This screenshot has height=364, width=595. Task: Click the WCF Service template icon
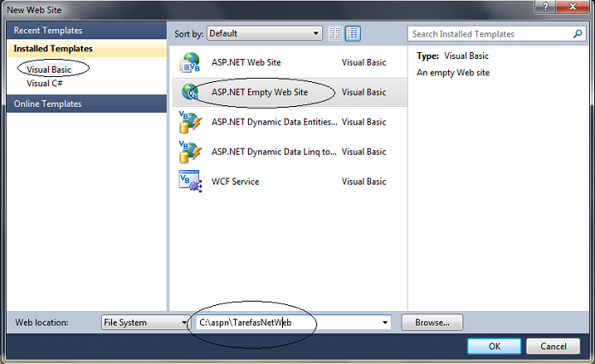pyautogui.click(x=190, y=181)
